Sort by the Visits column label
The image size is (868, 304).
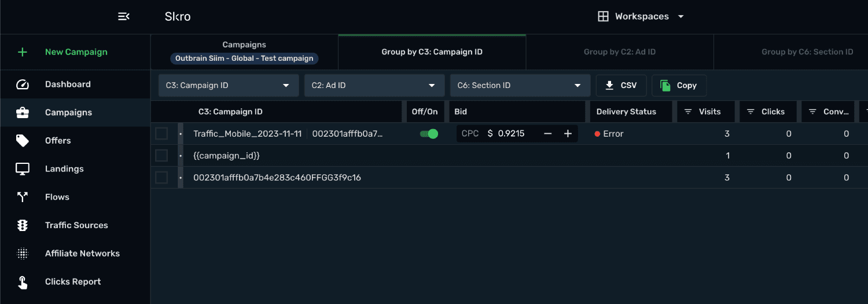710,112
